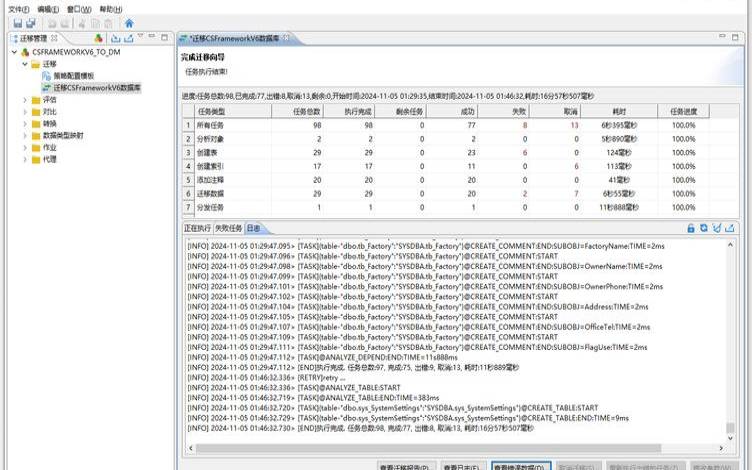The width and height of the screenshot is (752, 470).
Task: Click the log horizontal scrollbar left arrow
Action: coord(191,448)
